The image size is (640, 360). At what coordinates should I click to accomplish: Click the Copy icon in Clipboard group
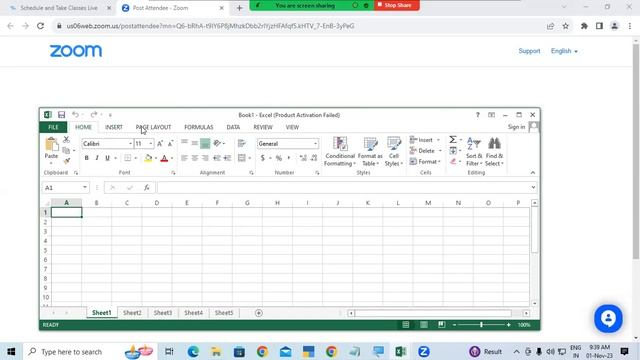[x=67, y=151]
